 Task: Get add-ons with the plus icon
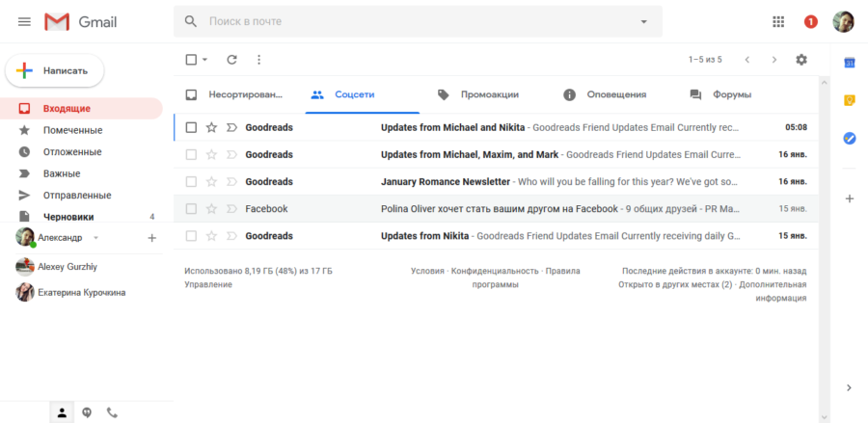[x=850, y=198]
